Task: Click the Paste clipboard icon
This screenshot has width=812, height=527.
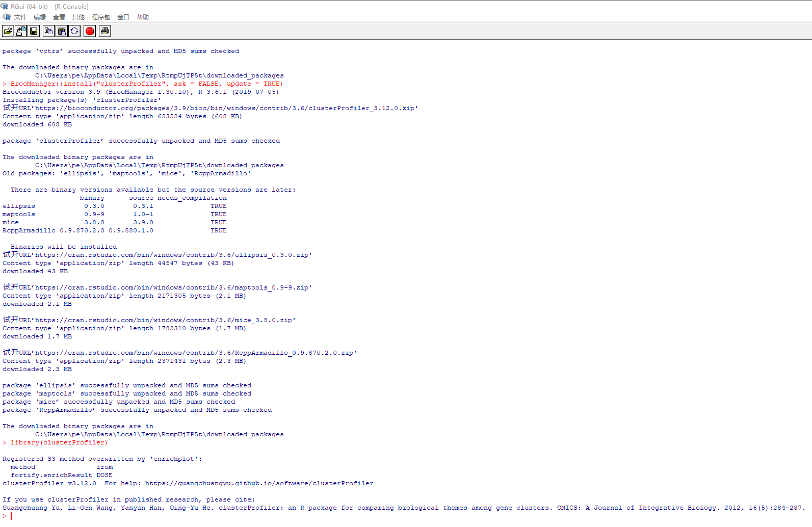Action: click(x=62, y=31)
